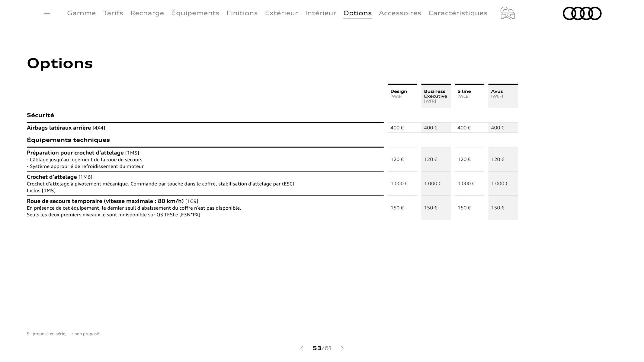The width and height of the screenshot is (644, 362).
Task: Open the Intérieur tab
Action: pos(321,13)
